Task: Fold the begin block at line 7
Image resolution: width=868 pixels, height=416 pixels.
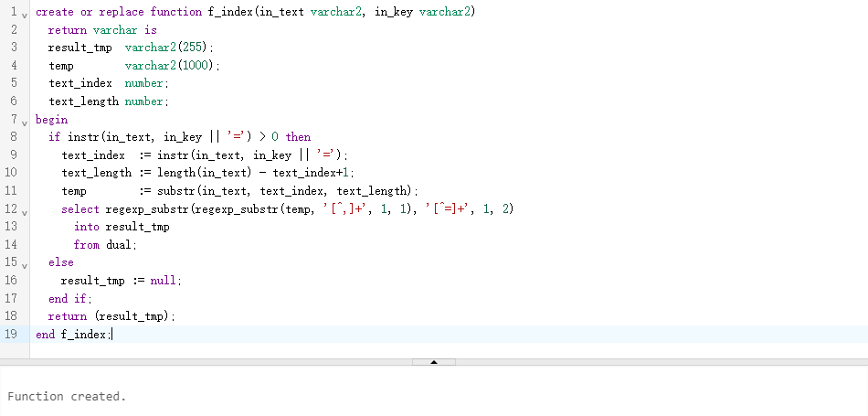Action: [x=25, y=121]
